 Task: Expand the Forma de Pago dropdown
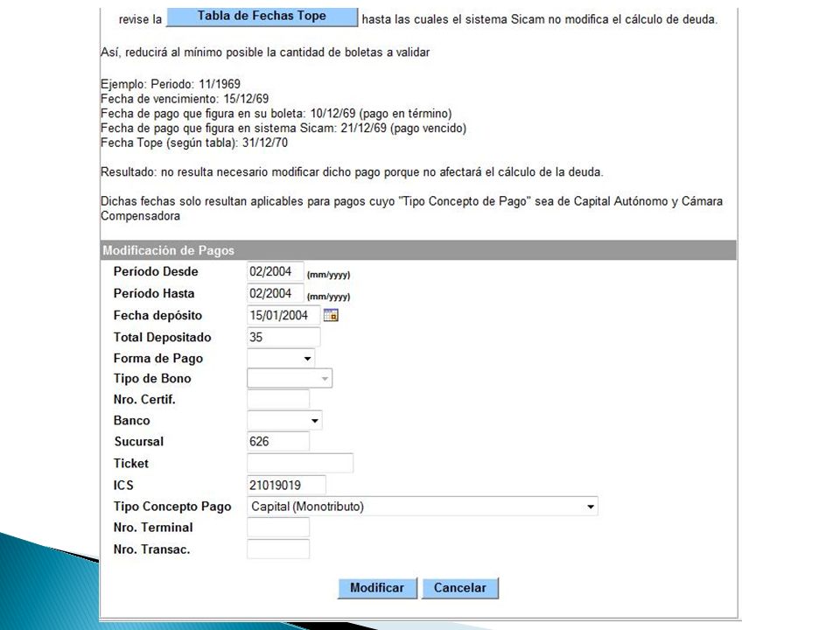pos(281,359)
